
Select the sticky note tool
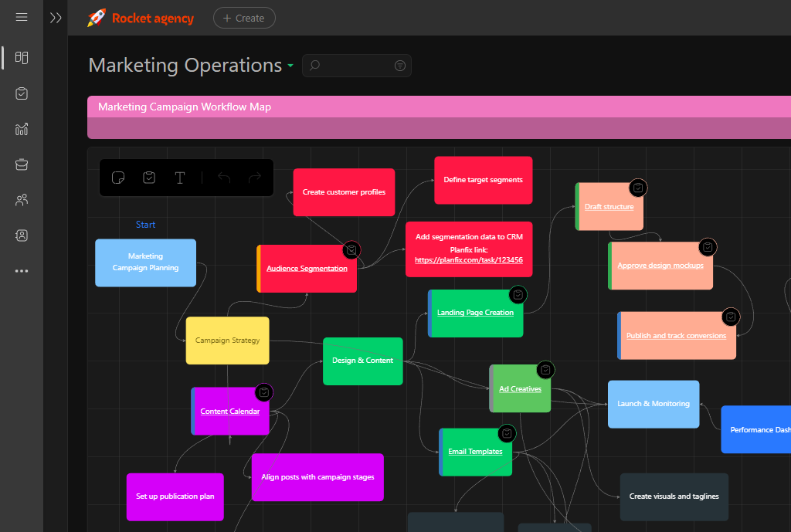[x=118, y=178]
